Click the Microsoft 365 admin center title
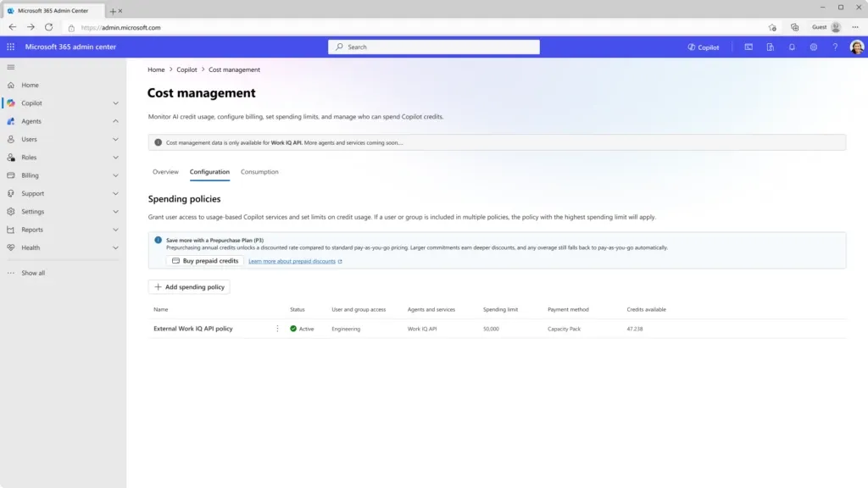This screenshot has width=868, height=488. tap(70, 47)
